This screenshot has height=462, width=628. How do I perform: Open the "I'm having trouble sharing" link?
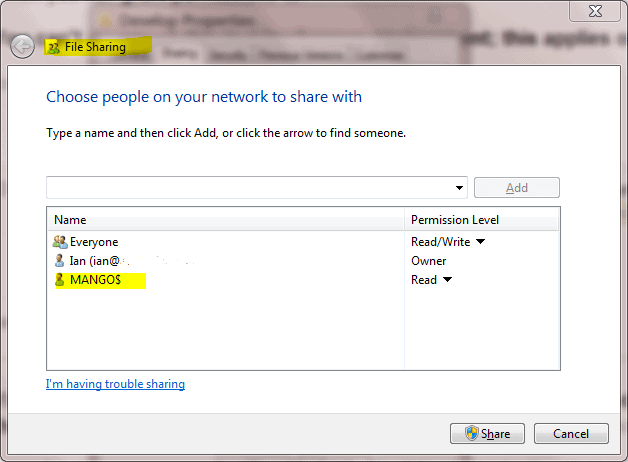115,384
